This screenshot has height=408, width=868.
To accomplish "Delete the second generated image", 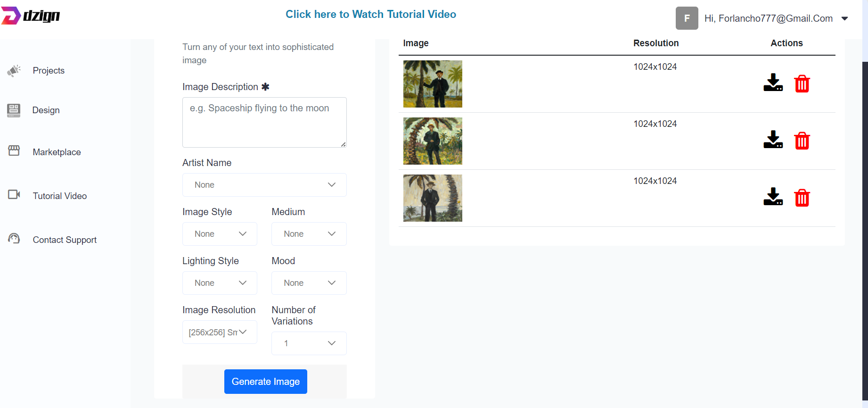I will pyautogui.click(x=802, y=141).
